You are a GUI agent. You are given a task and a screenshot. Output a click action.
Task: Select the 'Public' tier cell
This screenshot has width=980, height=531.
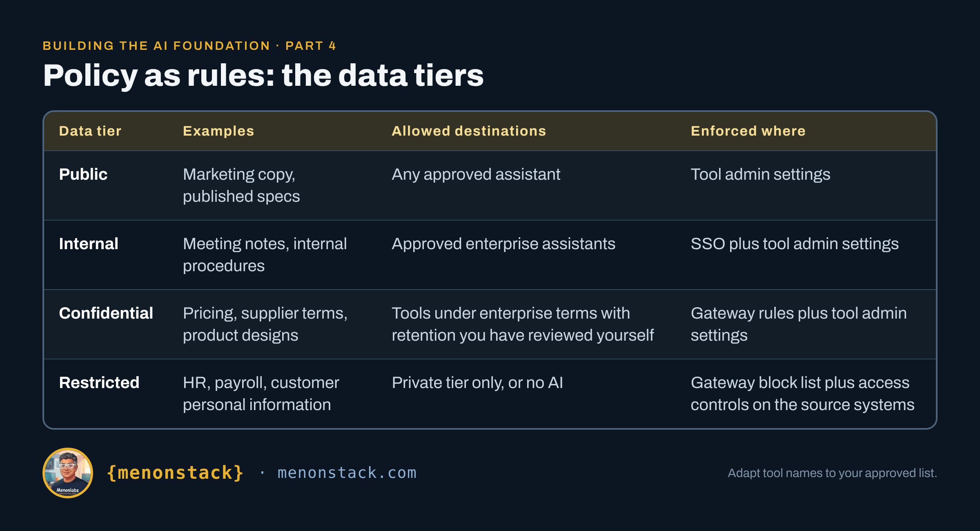pos(83,174)
